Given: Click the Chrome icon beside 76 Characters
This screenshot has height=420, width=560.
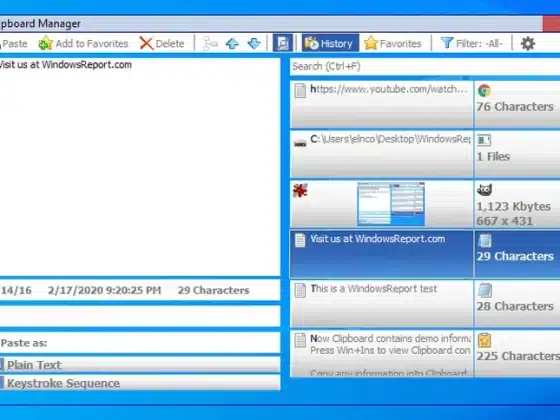Looking at the screenshot, I should (484, 91).
